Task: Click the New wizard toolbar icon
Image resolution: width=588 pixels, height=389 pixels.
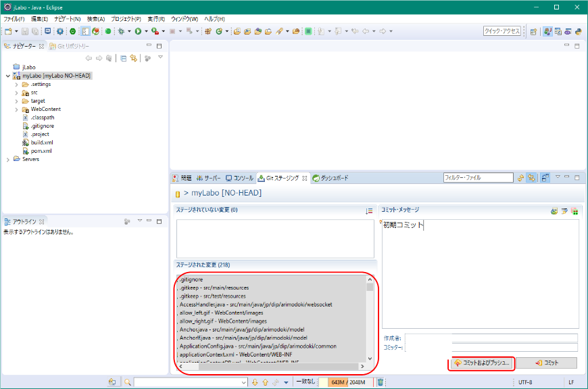Action: [x=8, y=32]
